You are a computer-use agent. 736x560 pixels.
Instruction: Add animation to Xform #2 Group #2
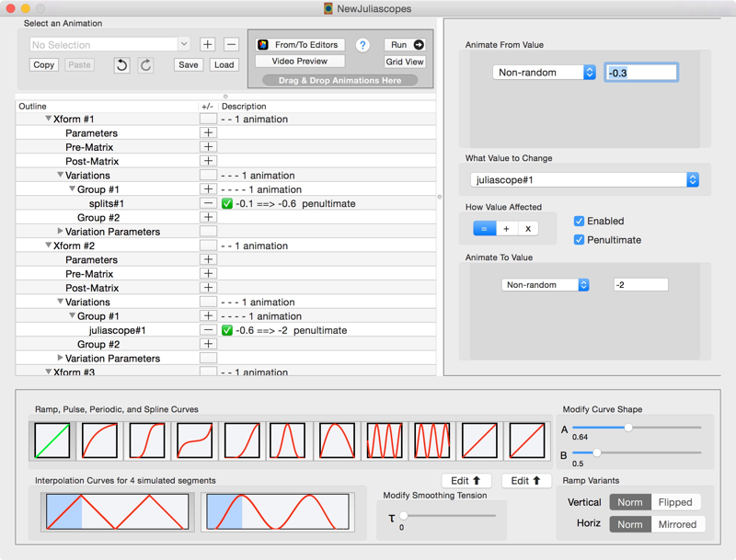pyautogui.click(x=209, y=344)
